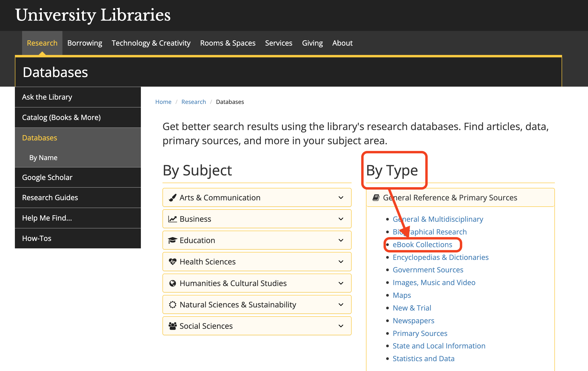The height and width of the screenshot is (371, 588).
Task: Click the paintbrush icon beside Arts & Communication
Action: click(173, 197)
